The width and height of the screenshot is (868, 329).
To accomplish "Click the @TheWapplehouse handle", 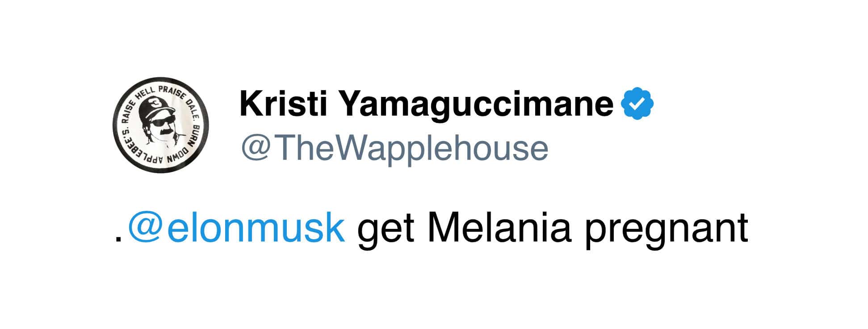I will coord(394,148).
